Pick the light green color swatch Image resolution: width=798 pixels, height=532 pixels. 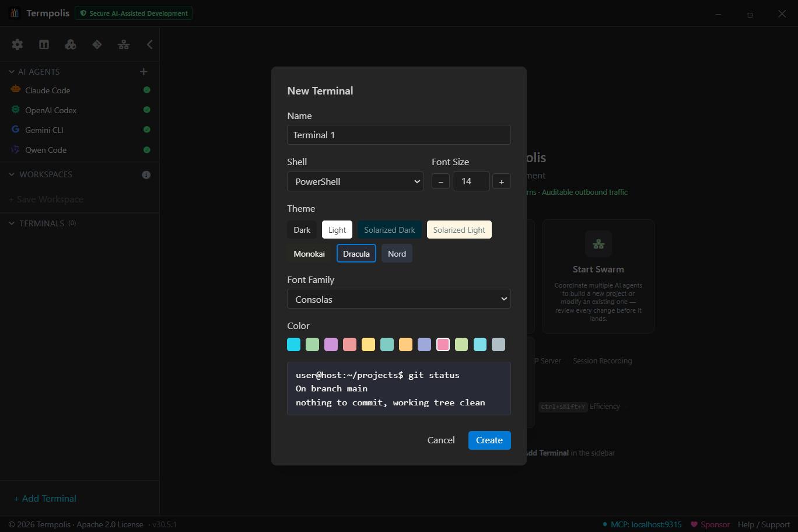(x=313, y=344)
